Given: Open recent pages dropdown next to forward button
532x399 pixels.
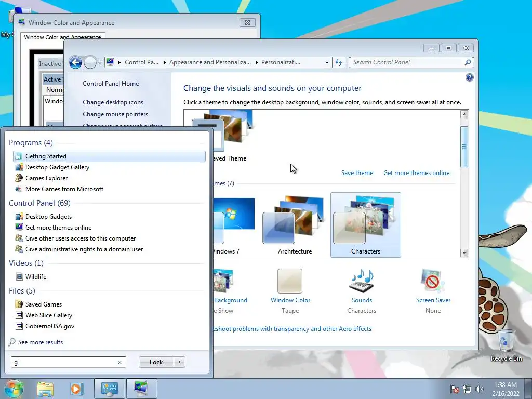Looking at the screenshot, I should pos(100,62).
